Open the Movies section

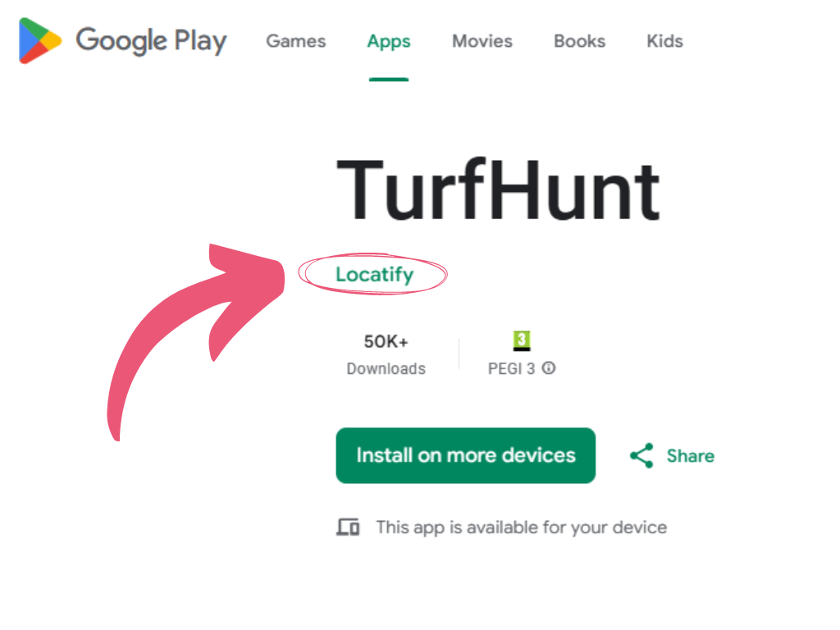click(x=482, y=41)
